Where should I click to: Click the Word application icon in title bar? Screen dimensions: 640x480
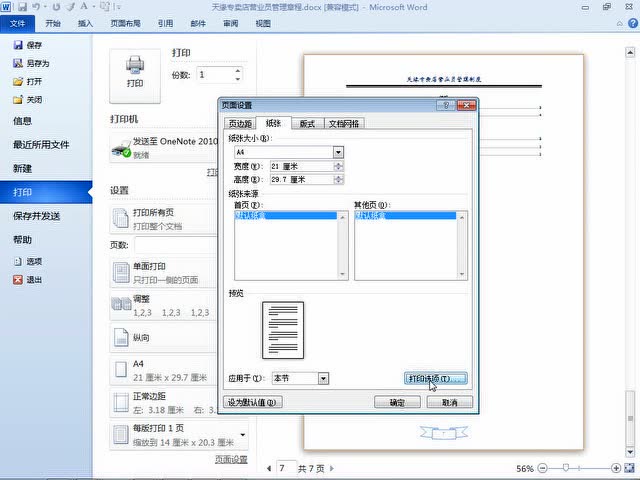pyautogui.click(x=6, y=7)
